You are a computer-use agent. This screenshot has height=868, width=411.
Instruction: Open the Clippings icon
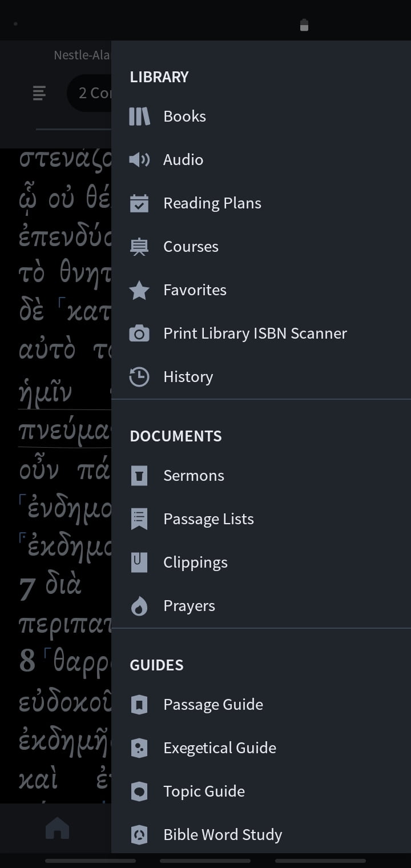coord(139,562)
